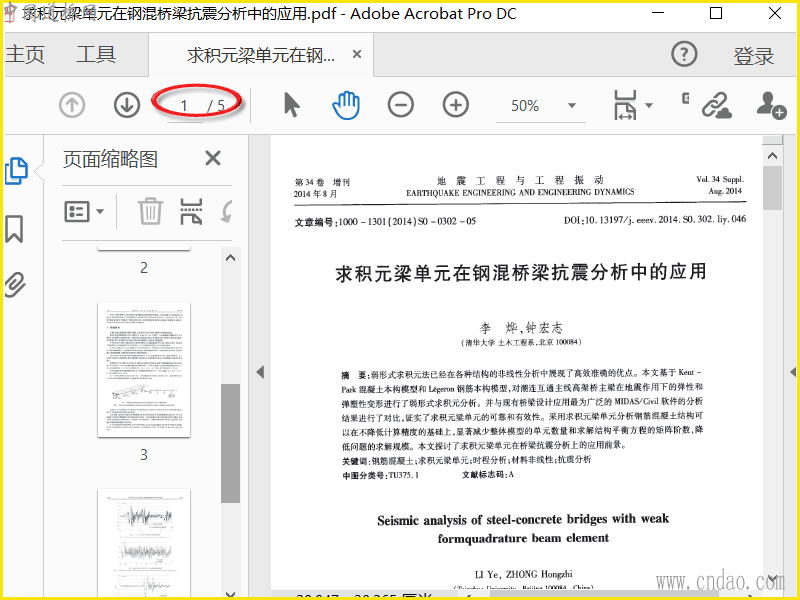Screen dimensions: 800x600
Task: Click the document scroll up arrow
Action: pyautogui.click(x=772, y=156)
